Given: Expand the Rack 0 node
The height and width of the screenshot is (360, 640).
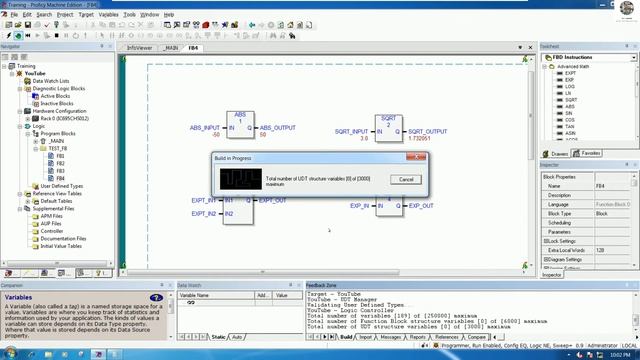Looking at the screenshot, I should [x=28, y=119].
